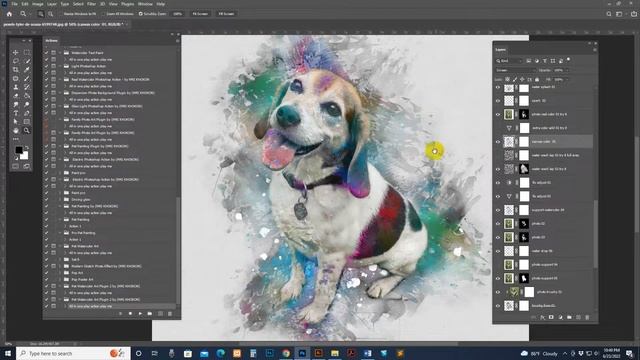Open layer filter Kind dropdown
Screen dimensions: 640x360
[509, 61]
